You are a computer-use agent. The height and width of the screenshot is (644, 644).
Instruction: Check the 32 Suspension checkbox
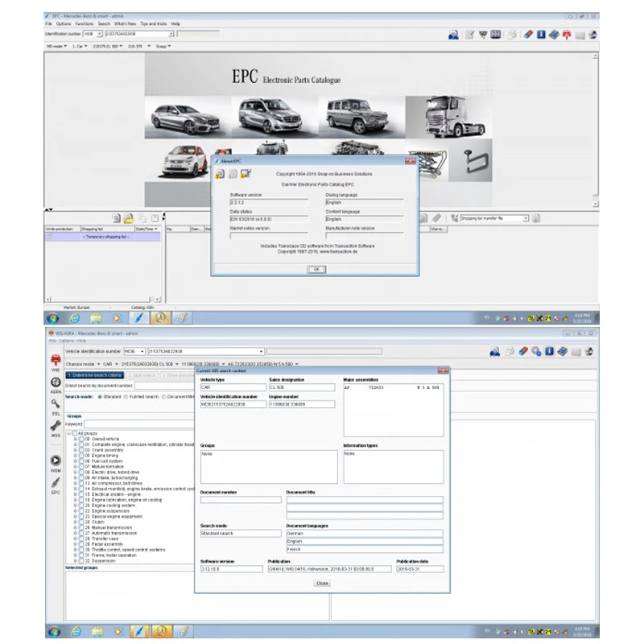[x=81, y=560]
